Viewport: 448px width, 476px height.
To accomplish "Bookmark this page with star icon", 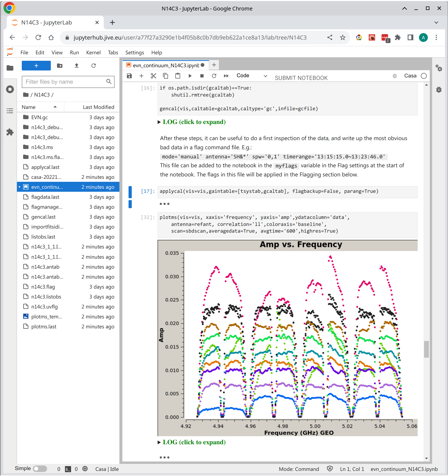I will click(x=343, y=37).
